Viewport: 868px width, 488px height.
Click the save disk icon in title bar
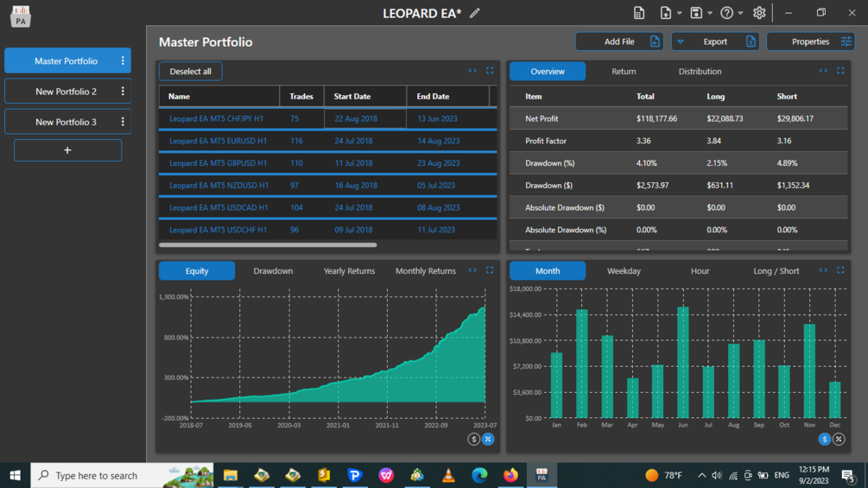[x=696, y=13]
